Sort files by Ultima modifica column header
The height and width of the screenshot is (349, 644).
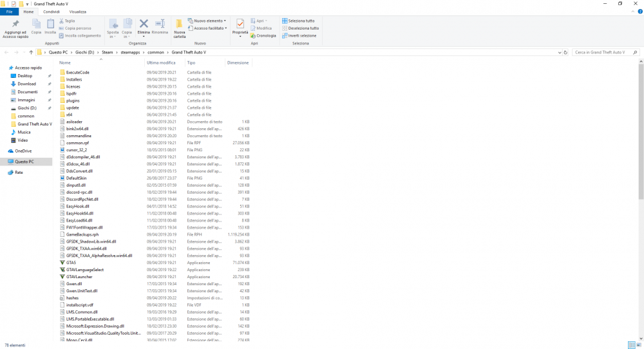[x=160, y=62]
